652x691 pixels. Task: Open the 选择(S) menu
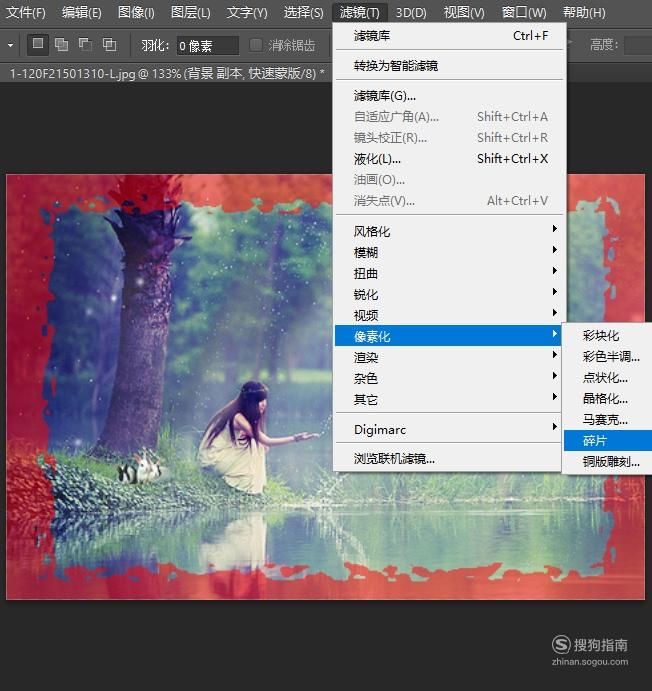click(x=304, y=12)
